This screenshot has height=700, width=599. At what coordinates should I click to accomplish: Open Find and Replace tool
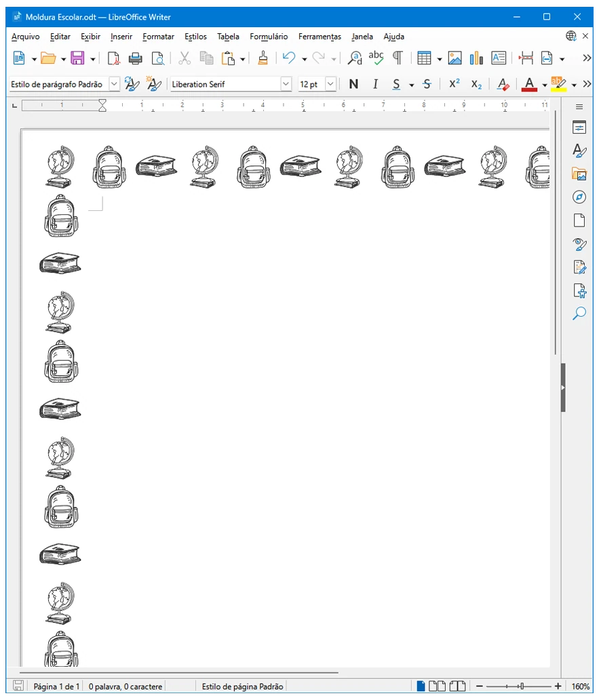(355, 58)
